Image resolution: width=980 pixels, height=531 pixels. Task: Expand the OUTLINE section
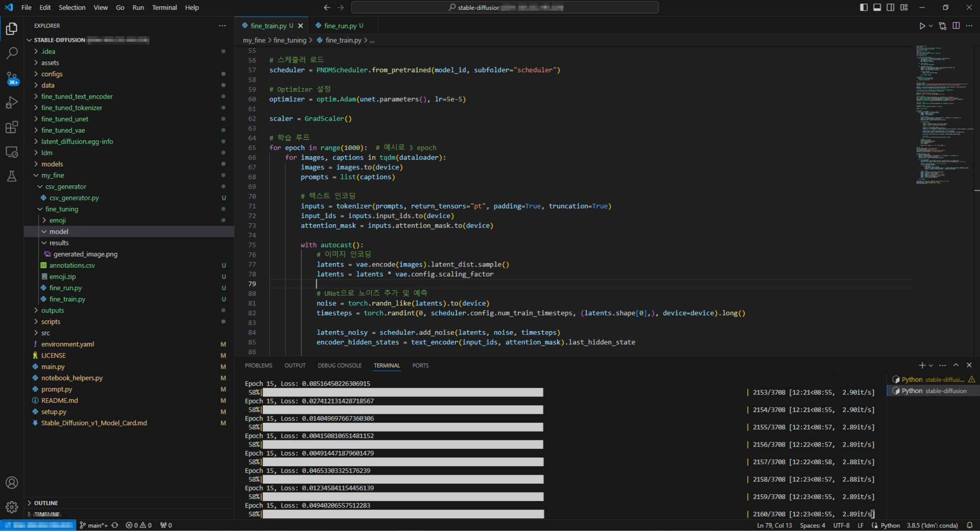(x=45, y=503)
